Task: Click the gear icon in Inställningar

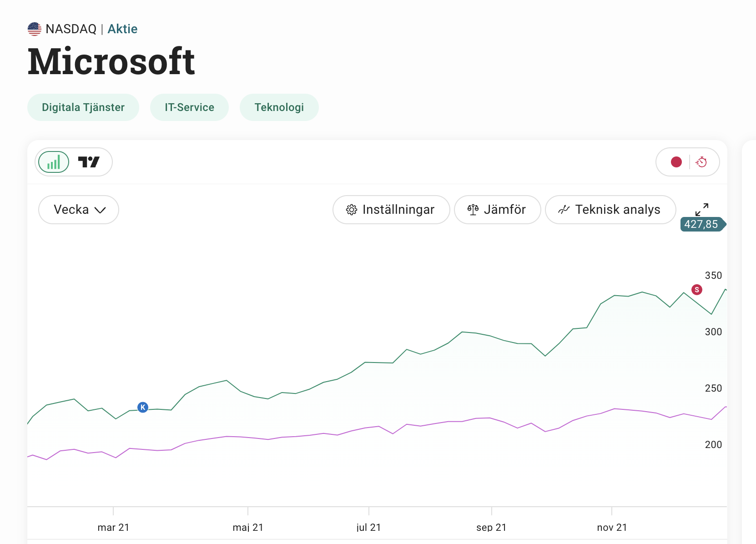Action: click(351, 210)
